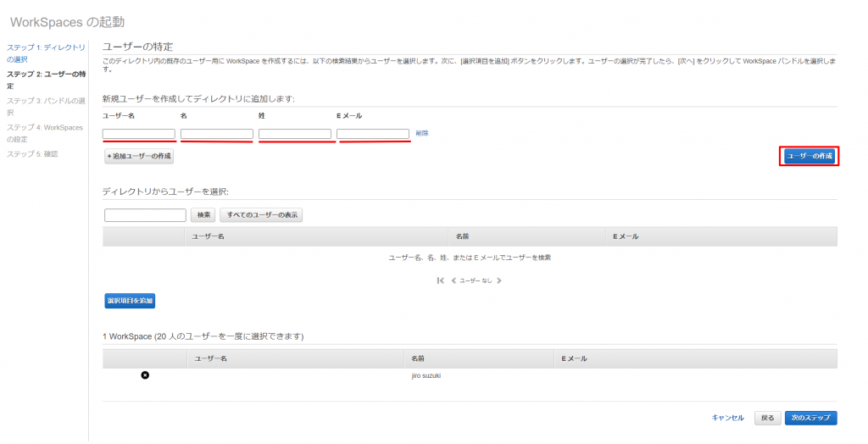Focus the directory user search box
The height and width of the screenshot is (444, 868).
pos(145,215)
